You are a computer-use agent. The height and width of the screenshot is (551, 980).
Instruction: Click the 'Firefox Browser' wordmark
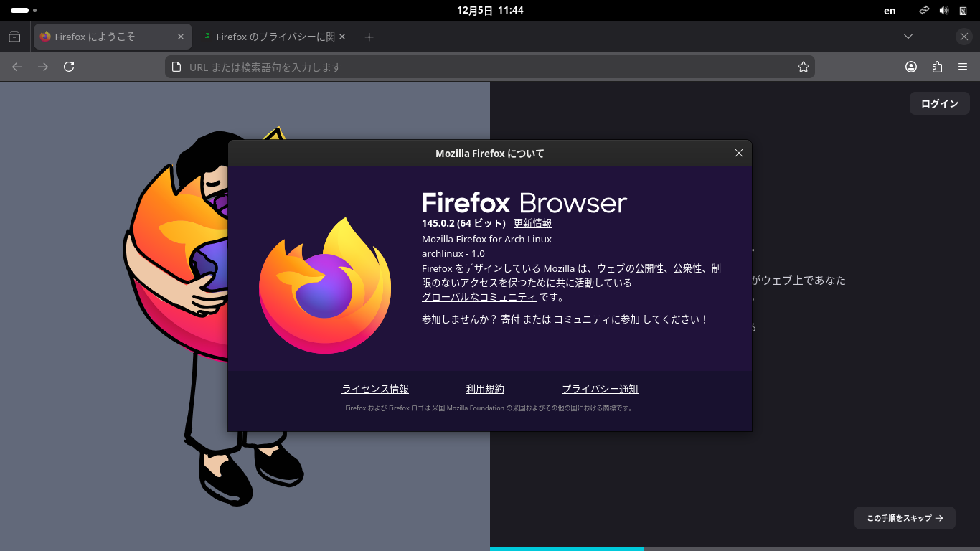click(524, 203)
